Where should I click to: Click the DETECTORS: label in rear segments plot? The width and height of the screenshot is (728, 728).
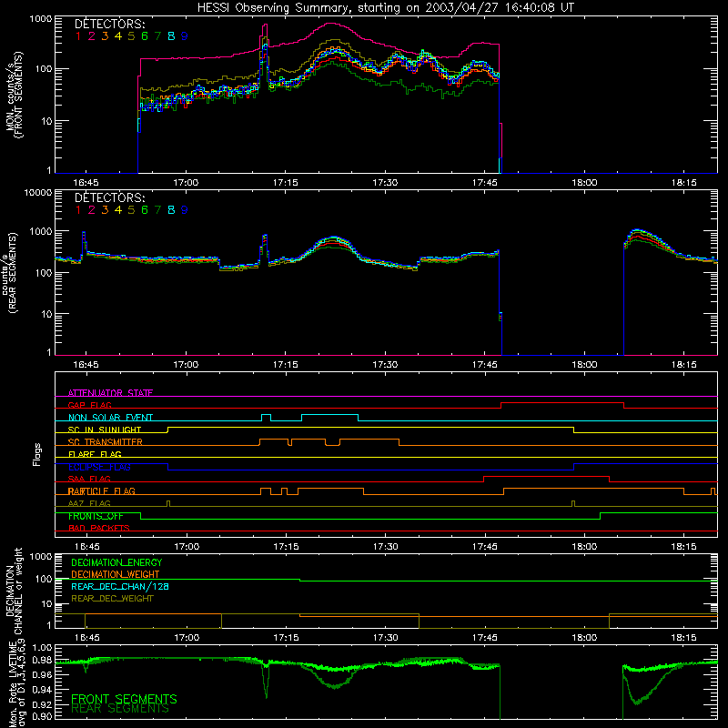(x=110, y=197)
